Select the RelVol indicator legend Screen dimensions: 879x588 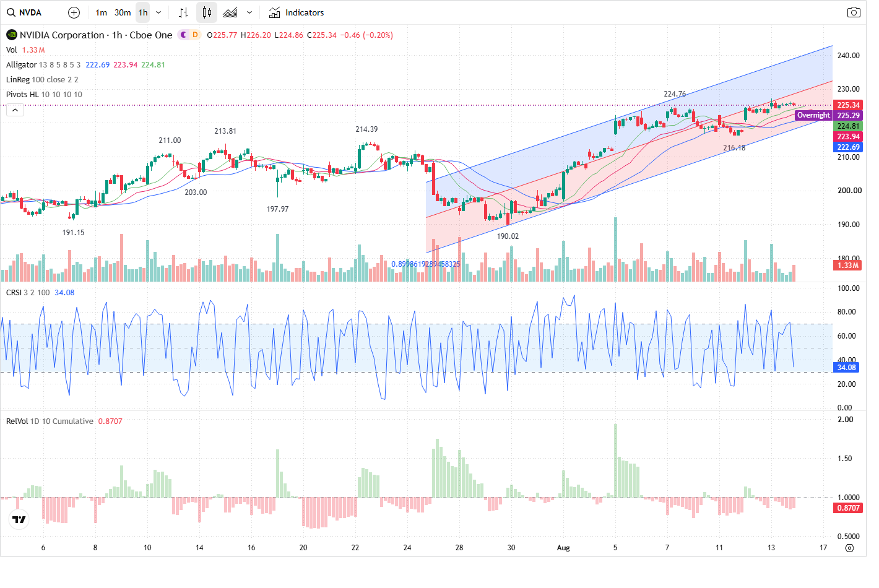click(17, 422)
